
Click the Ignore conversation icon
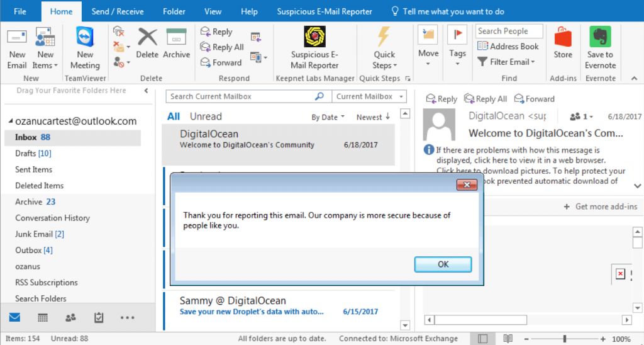[119, 31]
